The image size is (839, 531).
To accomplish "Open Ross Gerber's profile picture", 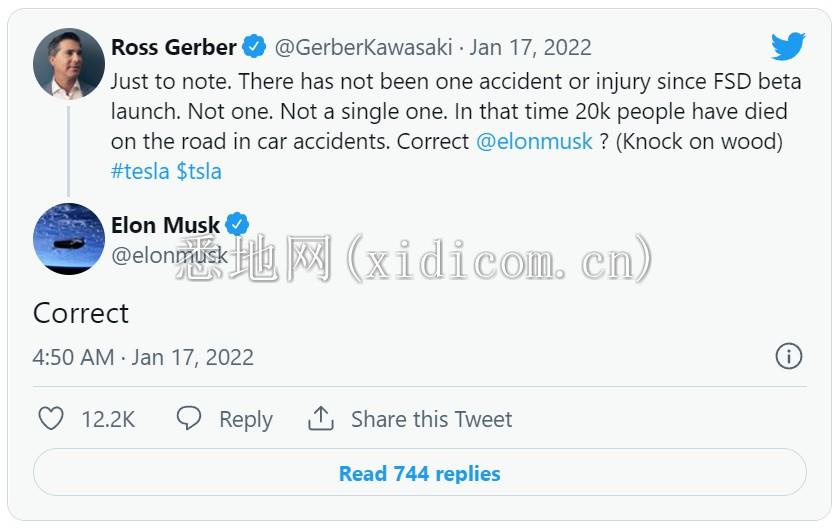I will coord(69,65).
